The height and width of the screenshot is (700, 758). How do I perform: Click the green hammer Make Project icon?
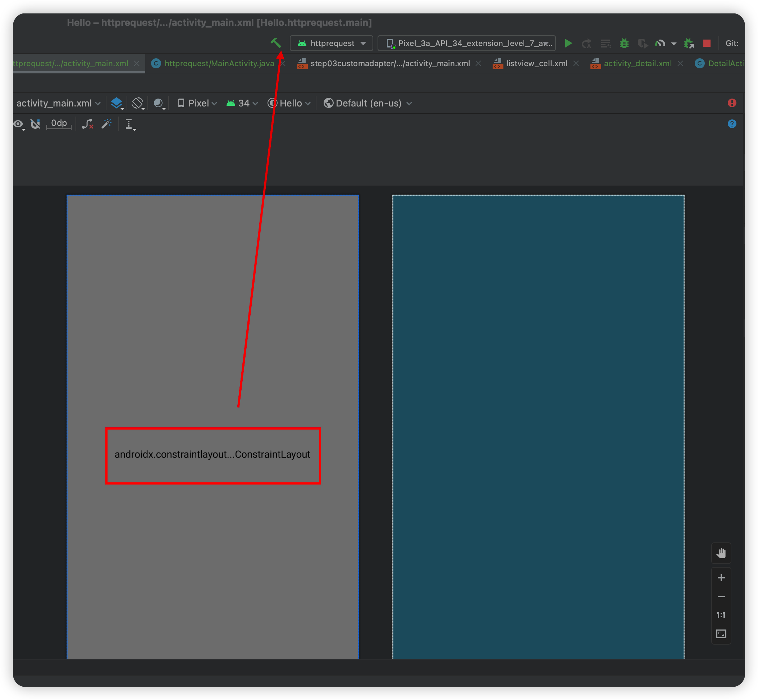tap(276, 43)
